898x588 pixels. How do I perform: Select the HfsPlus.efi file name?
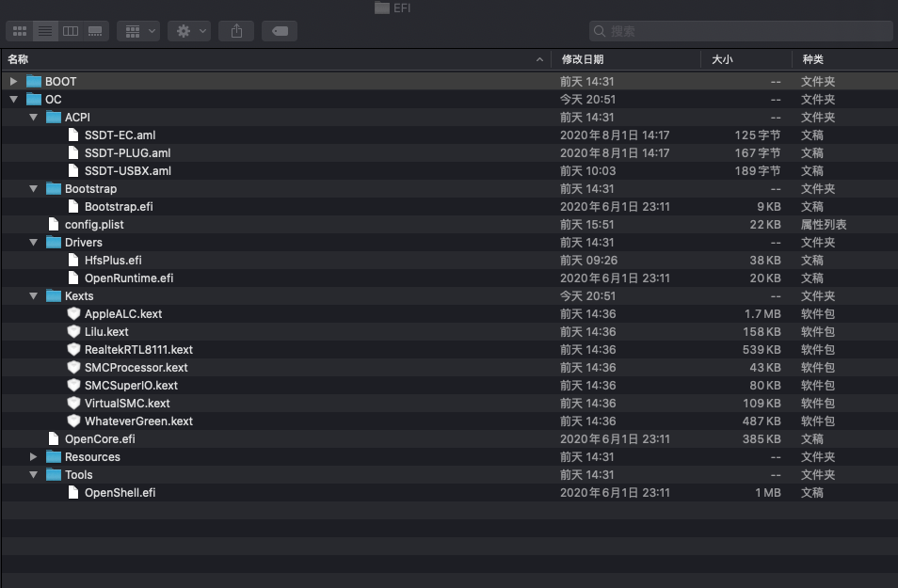click(x=113, y=261)
